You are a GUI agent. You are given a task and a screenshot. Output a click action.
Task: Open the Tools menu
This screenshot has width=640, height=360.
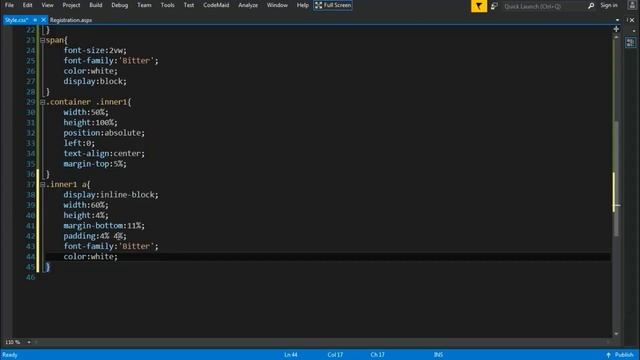pyautogui.click(x=167, y=5)
